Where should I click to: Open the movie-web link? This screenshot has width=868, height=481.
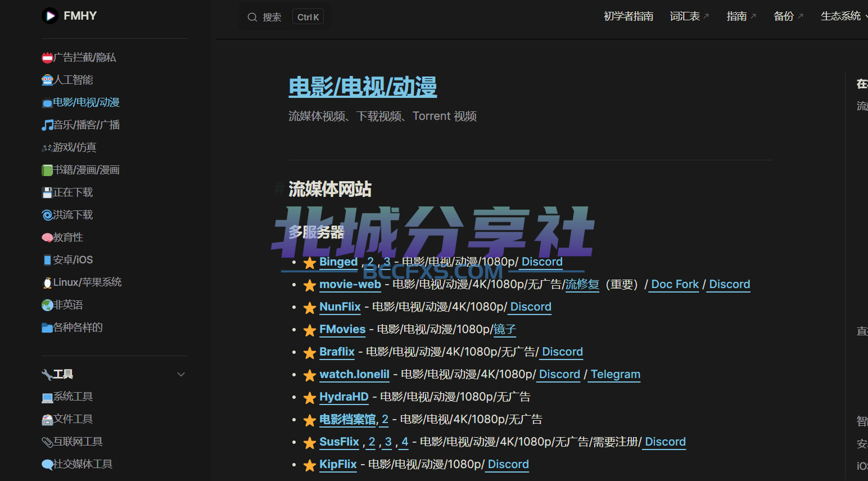coord(350,284)
